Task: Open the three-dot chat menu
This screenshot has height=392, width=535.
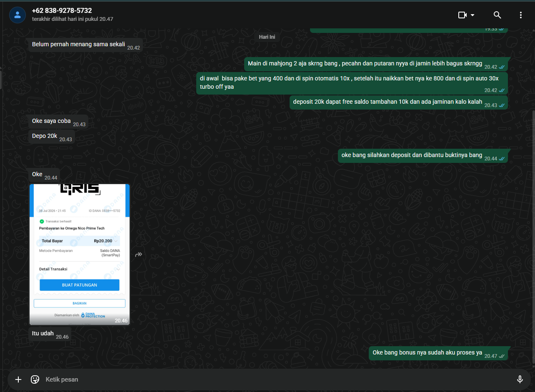Action: (521, 15)
